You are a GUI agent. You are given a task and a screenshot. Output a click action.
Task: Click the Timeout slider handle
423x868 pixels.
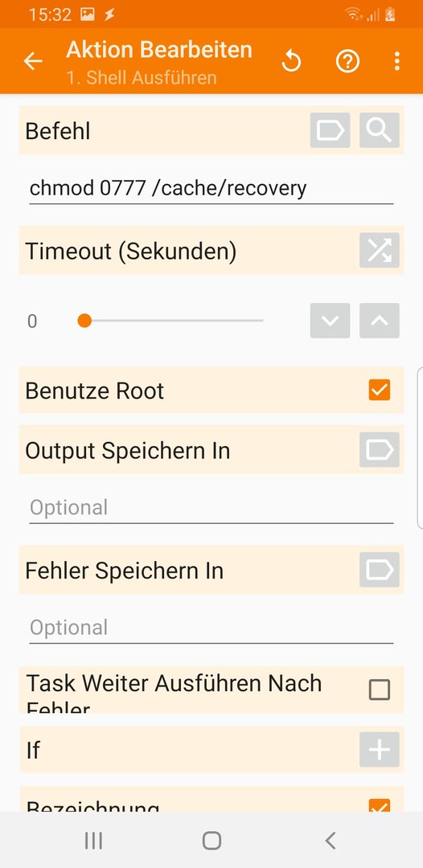[84, 321]
